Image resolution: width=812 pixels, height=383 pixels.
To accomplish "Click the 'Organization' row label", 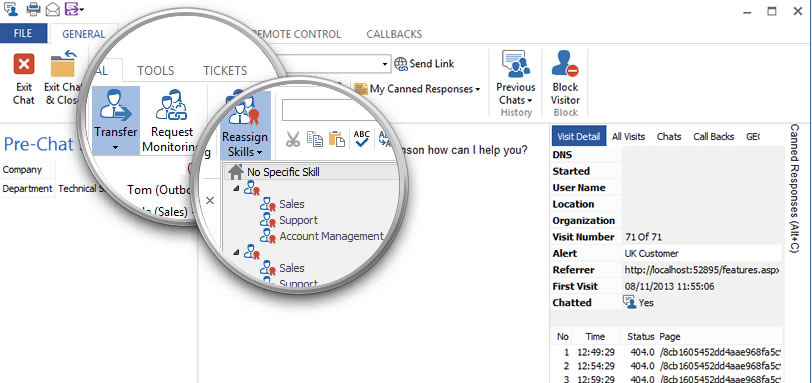I will 584,220.
